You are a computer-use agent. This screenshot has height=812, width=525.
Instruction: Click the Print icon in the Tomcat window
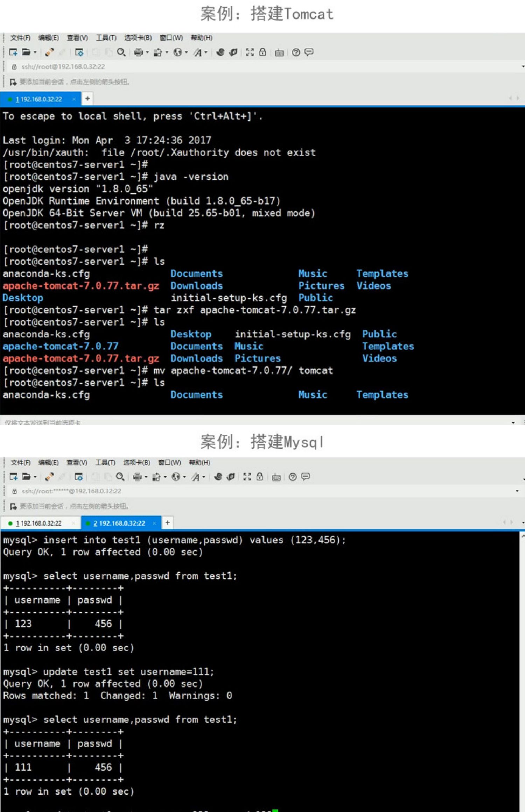139,52
